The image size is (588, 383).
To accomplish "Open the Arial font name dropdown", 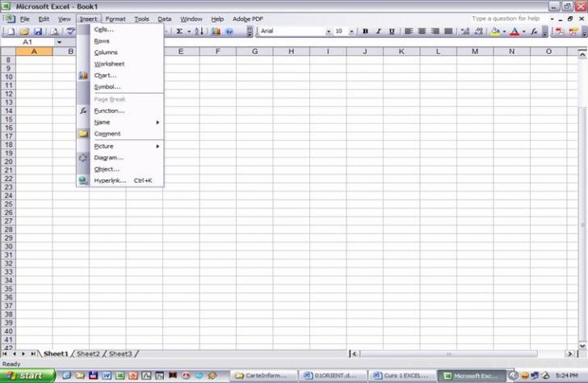I will 329,32.
